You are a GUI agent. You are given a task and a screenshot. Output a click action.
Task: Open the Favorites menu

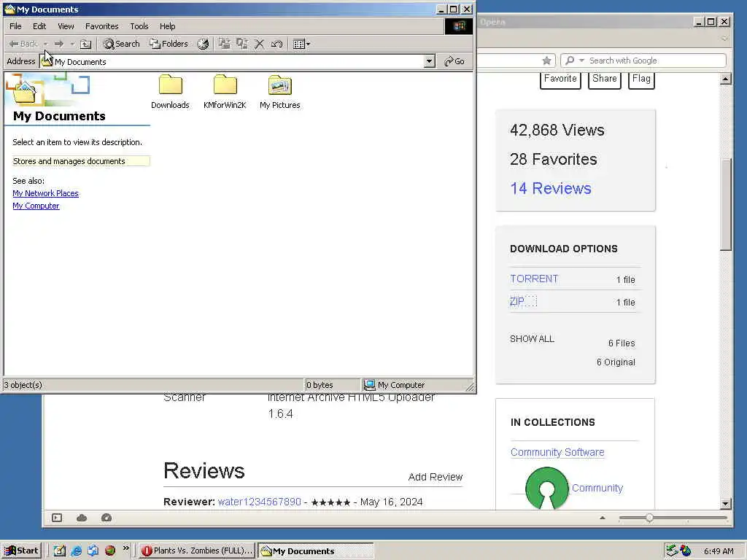[102, 26]
